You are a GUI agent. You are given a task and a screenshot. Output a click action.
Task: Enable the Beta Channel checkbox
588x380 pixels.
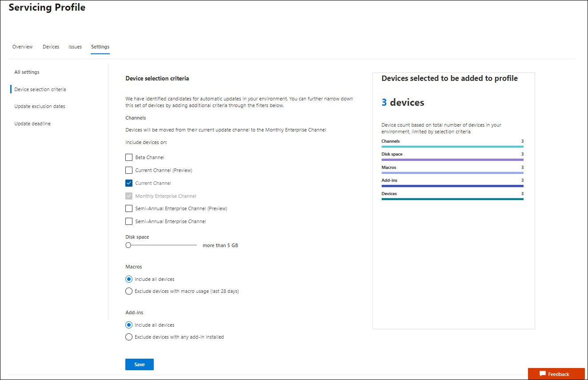click(x=129, y=157)
